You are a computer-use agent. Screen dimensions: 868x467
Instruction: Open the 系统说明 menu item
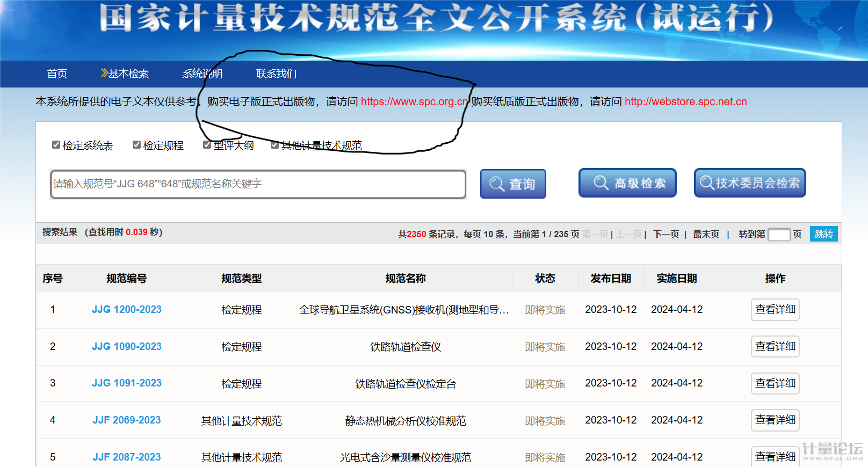coord(202,74)
